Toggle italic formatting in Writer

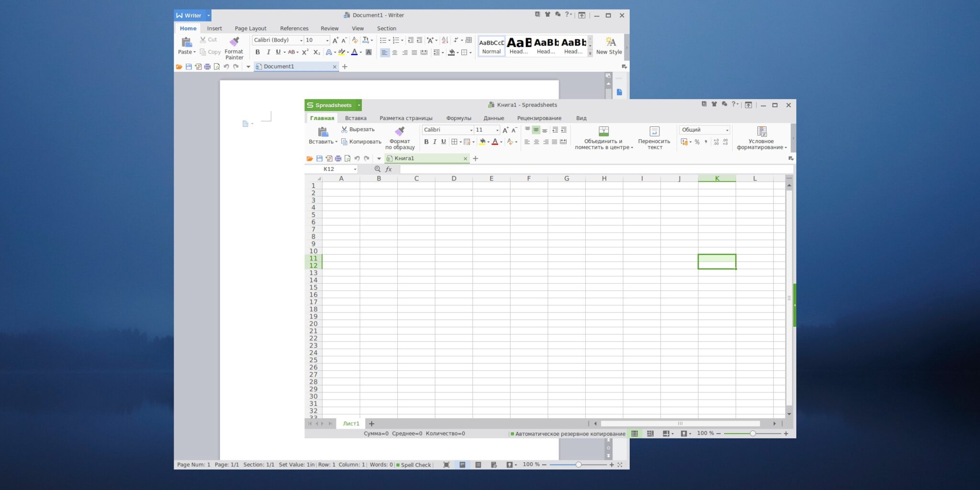(x=268, y=52)
